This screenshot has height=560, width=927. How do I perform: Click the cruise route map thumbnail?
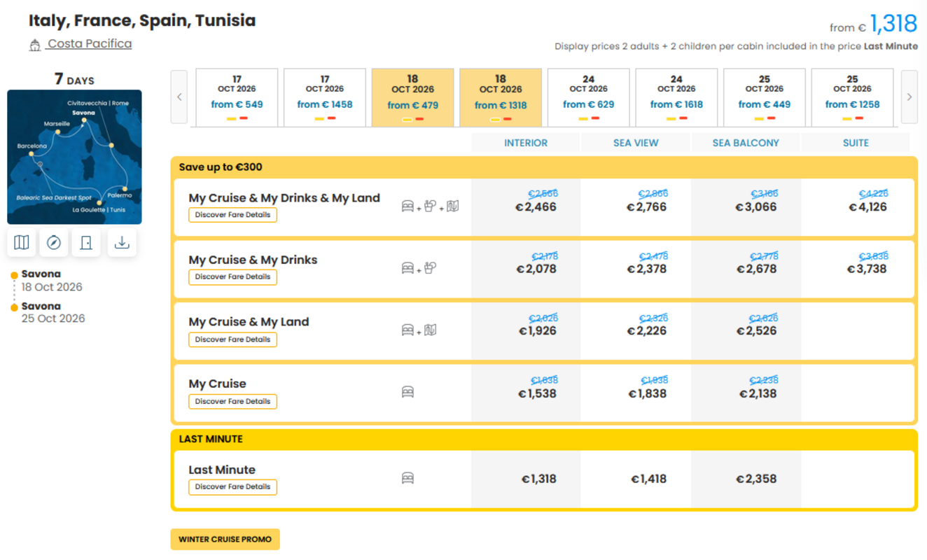(x=74, y=157)
